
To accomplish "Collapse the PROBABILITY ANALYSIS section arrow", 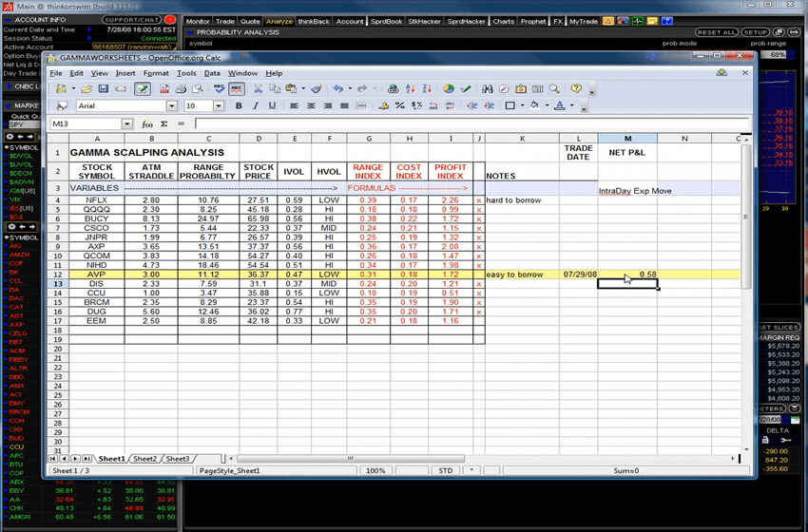I will [x=189, y=32].
